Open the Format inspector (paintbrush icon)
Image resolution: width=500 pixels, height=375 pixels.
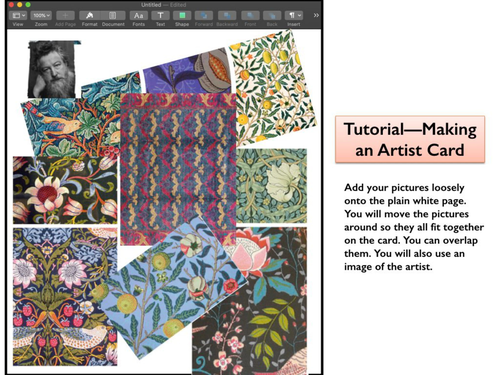89,16
